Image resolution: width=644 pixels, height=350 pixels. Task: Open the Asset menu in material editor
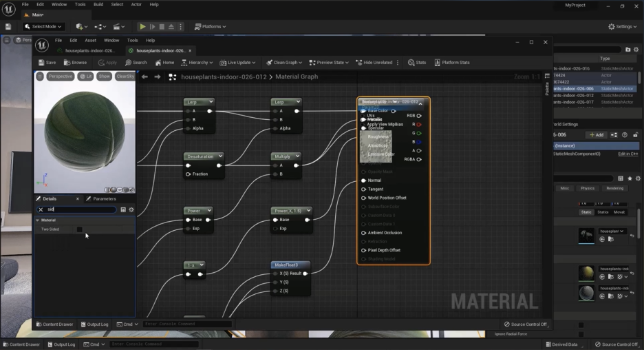pyautogui.click(x=90, y=41)
